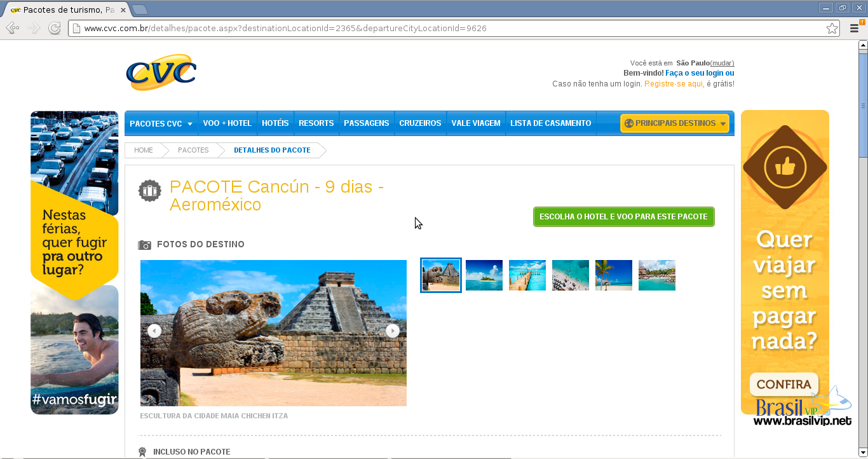The height and width of the screenshot is (459, 868).
Task: Select the aerial beach thumbnail
Action: pos(571,275)
